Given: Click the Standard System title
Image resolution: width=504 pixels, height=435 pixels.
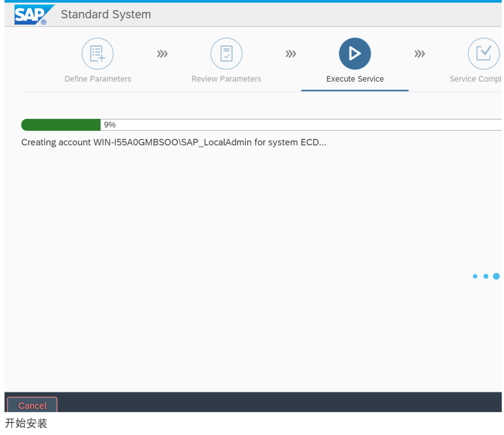Looking at the screenshot, I should [x=106, y=14].
